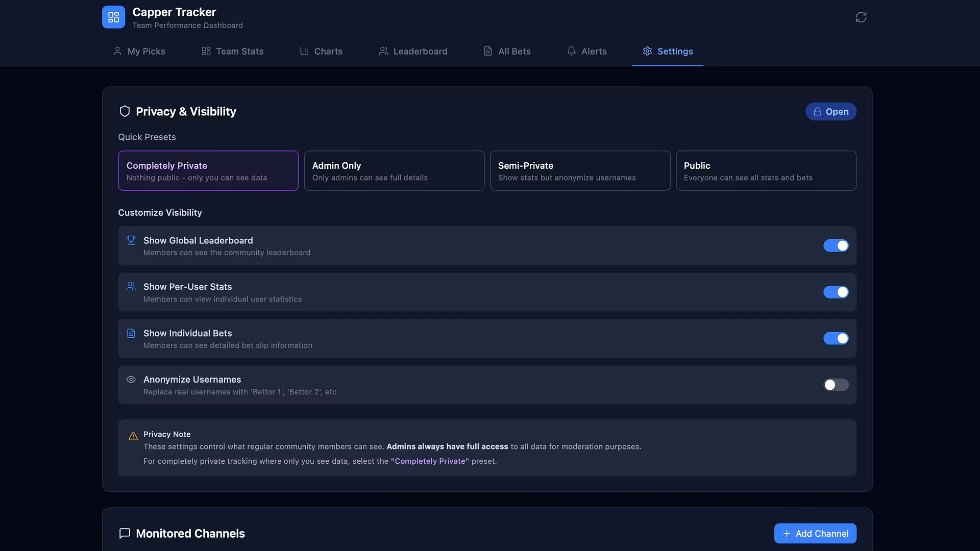Go to the Alerts tab
The height and width of the screenshot is (551, 980).
tap(586, 51)
